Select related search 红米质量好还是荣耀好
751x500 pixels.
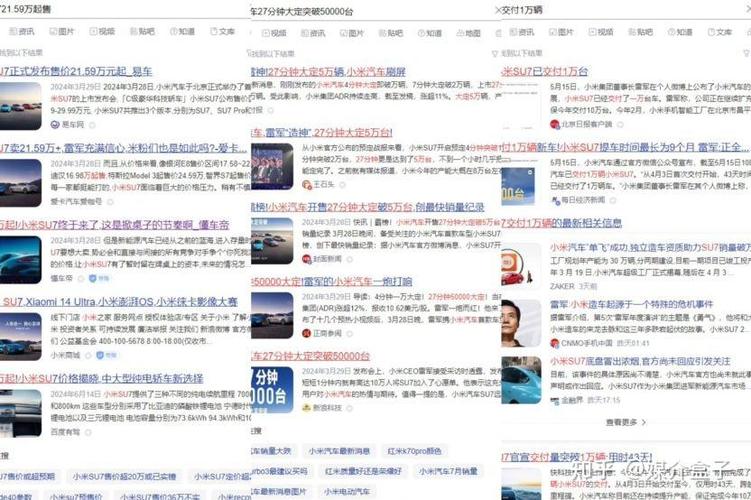[x=364, y=471]
